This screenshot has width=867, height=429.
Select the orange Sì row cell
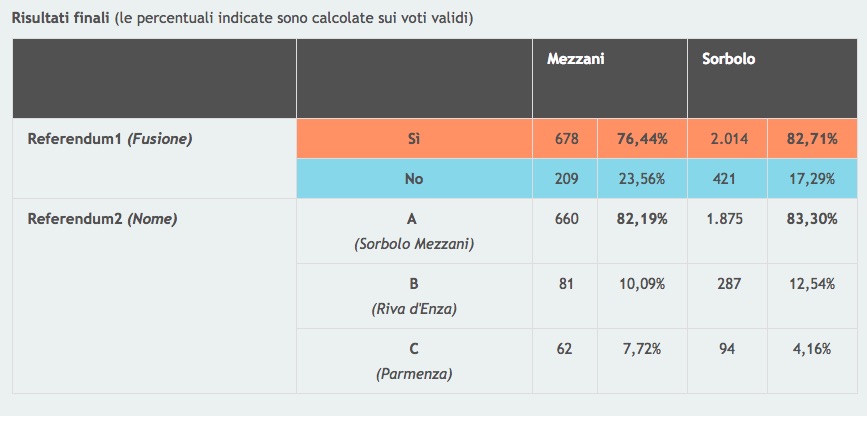(414, 139)
